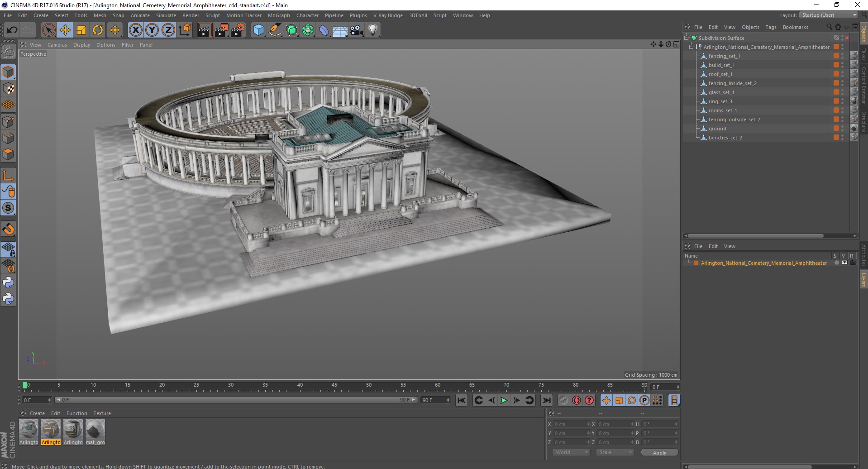The image size is (868, 469).
Task: Click Render to Picture Viewer icon
Action: tap(221, 30)
